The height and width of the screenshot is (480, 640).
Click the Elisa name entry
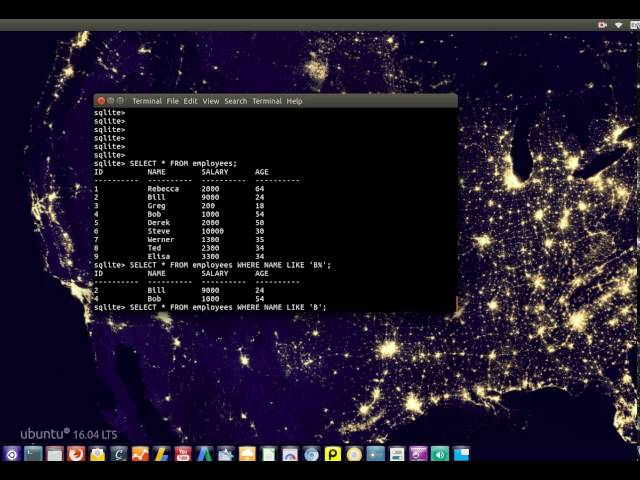point(159,256)
